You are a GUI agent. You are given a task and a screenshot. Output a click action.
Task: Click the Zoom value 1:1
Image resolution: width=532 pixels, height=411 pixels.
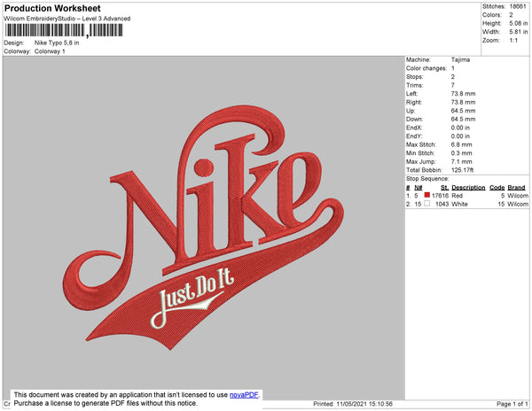click(x=513, y=41)
